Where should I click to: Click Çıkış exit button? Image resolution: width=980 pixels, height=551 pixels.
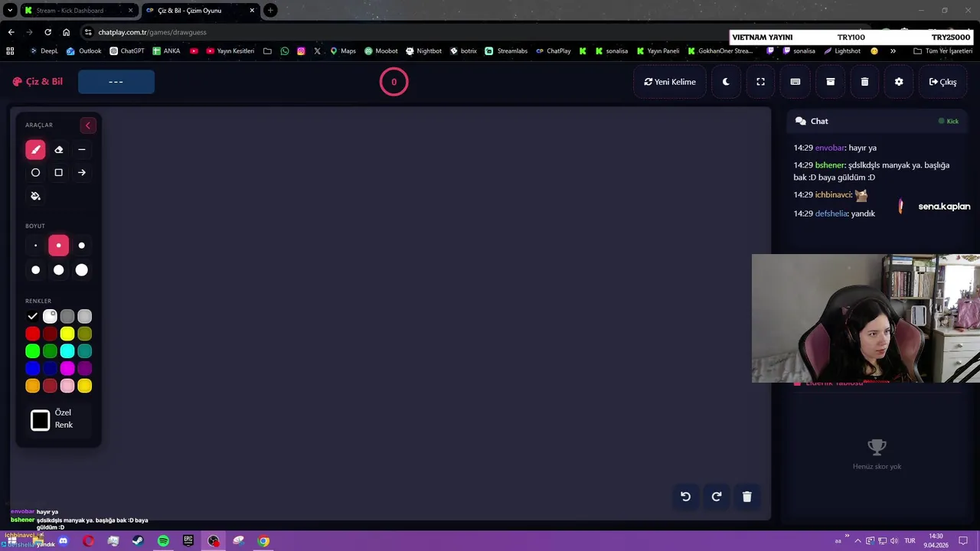(x=942, y=82)
